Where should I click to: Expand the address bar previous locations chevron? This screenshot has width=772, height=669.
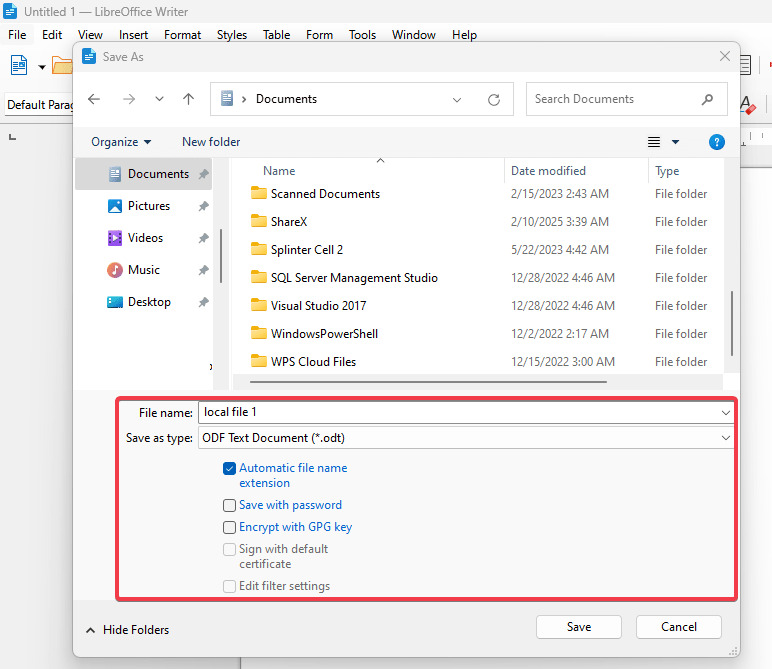point(457,100)
